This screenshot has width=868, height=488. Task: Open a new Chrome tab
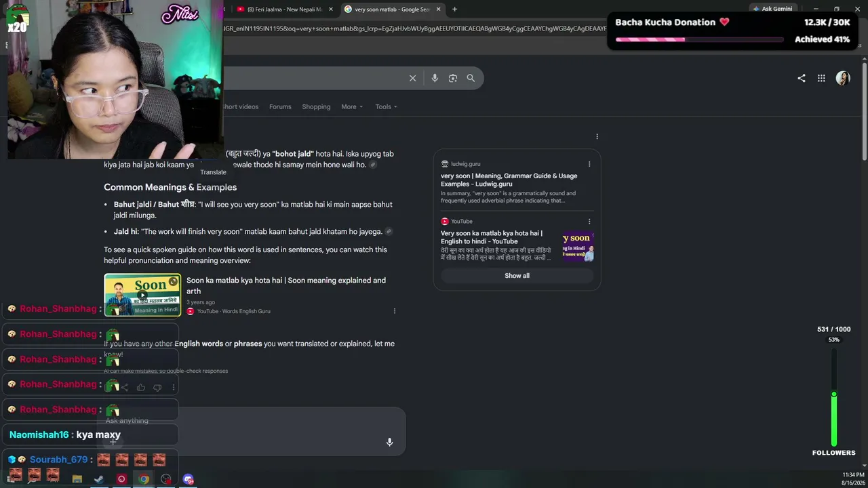(454, 9)
